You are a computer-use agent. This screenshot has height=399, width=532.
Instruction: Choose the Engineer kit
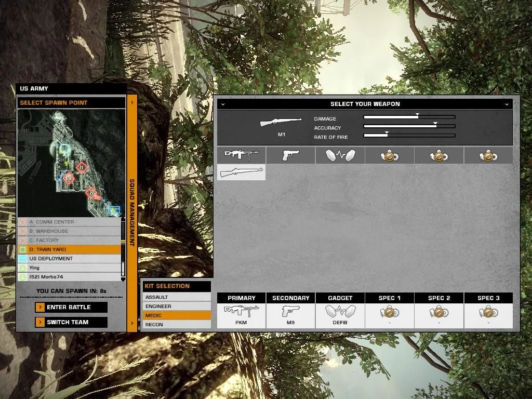tap(177, 306)
